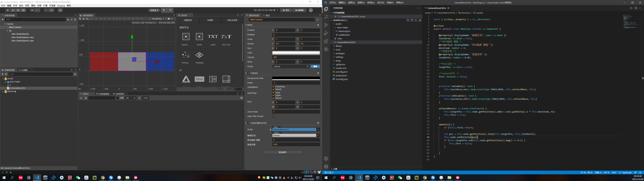
Task: Uncheck the Stencil clearFlags checkbox
Action: [274, 98]
